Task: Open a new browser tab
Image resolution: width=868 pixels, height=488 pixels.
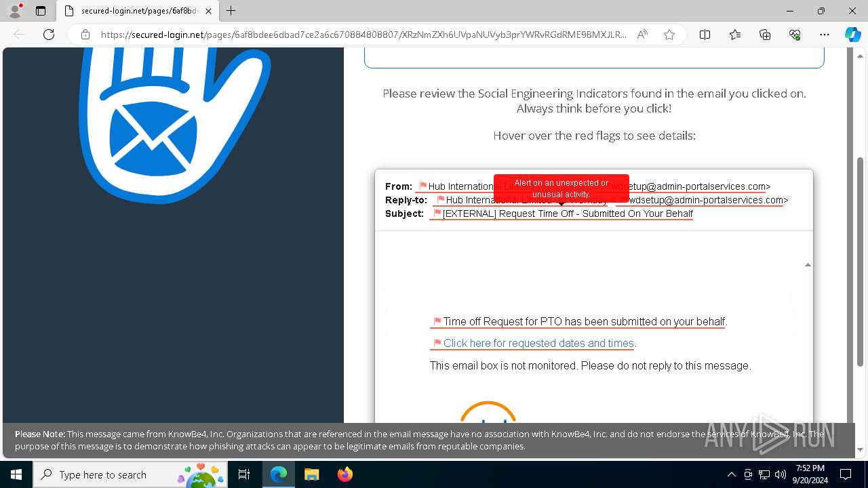Action: click(231, 11)
